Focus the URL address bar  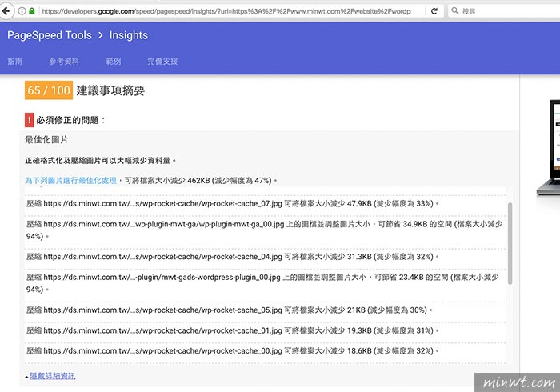[226, 11]
